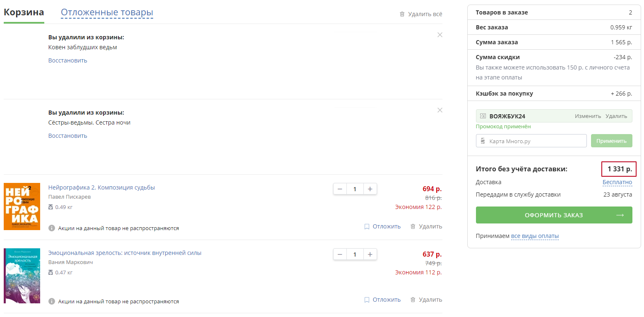This screenshot has width=644, height=317.
Task: Switch to the Отложенные товары tab
Action: [107, 12]
